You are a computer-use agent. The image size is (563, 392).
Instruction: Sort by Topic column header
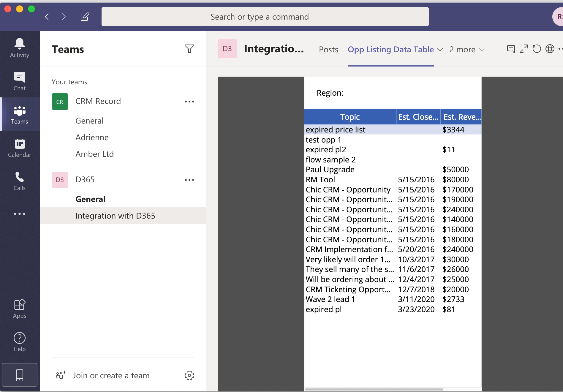coord(350,117)
